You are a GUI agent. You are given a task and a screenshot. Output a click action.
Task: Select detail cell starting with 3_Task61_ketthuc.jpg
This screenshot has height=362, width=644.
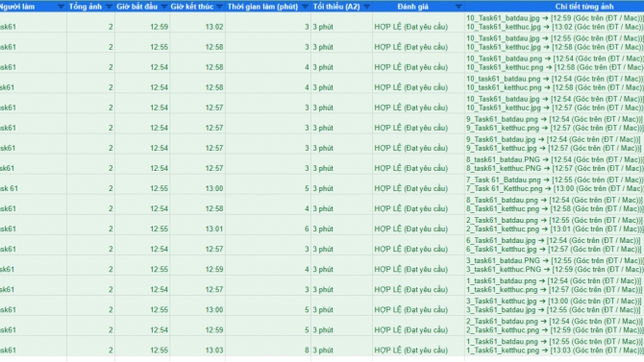point(555,305)
